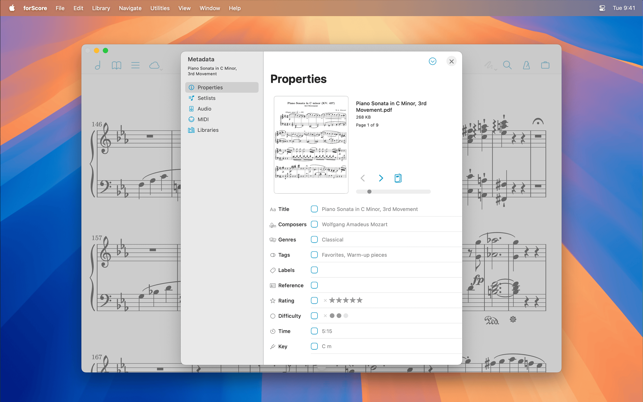Click the blue page copy icon
643x402 pixels.
[398, 178]
